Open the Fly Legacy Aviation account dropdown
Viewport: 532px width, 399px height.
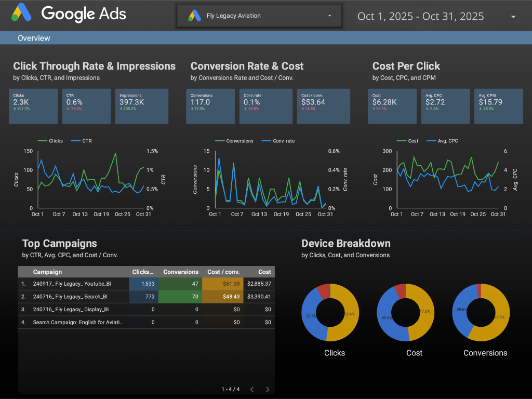259,16
